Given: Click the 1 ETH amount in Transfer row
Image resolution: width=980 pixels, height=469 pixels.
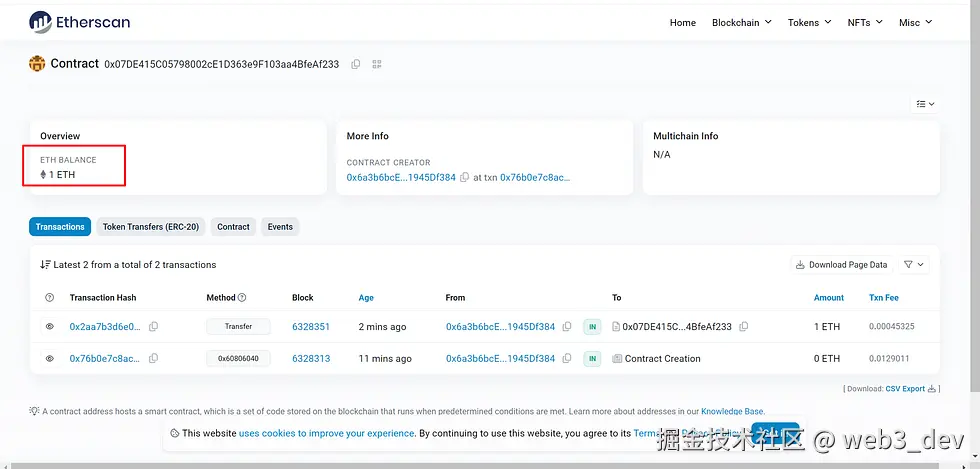Looking at the screenshot, I should [827, 326].
